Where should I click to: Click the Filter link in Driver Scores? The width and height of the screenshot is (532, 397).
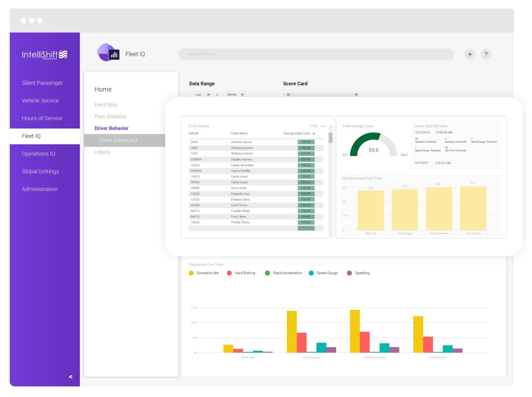click(x=314, y=126)
